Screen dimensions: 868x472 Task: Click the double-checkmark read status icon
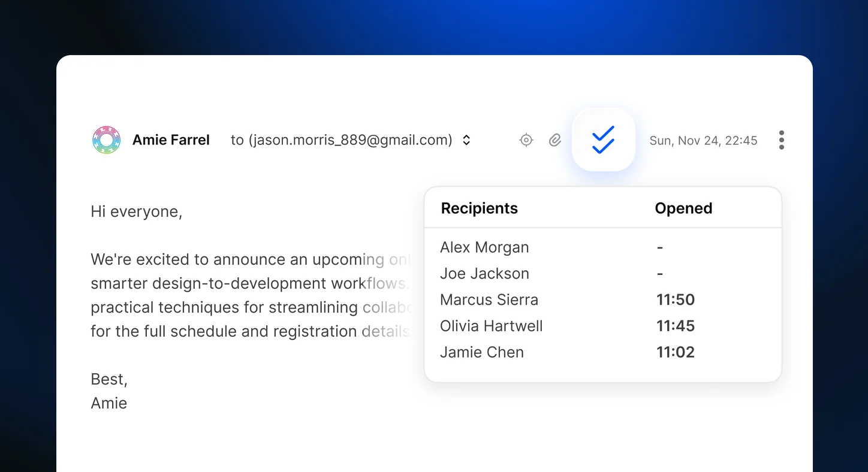click(x=603, y=140)
